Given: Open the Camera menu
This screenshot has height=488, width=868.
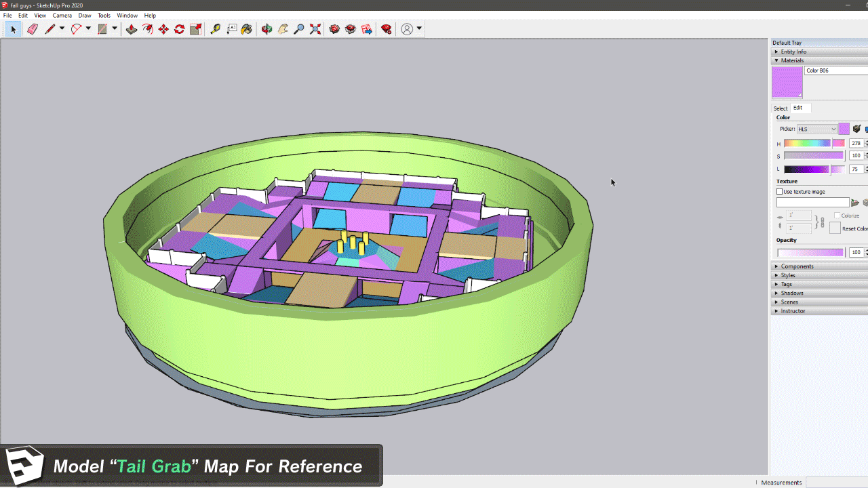Looking at the screenshot, I should pyautogui.click(x=62, y=15).
